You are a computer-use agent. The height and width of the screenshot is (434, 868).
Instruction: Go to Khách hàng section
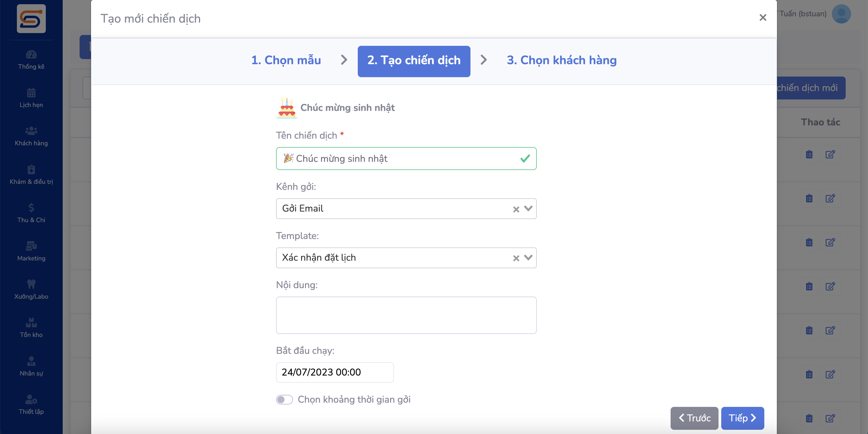coord(31,136)
